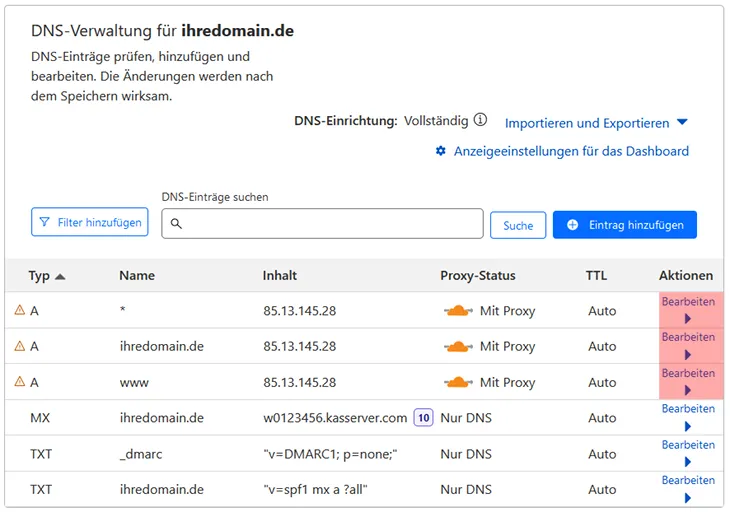Expand Bearbeiten for the www A record

pyautogui.click(x=689, y=382)
